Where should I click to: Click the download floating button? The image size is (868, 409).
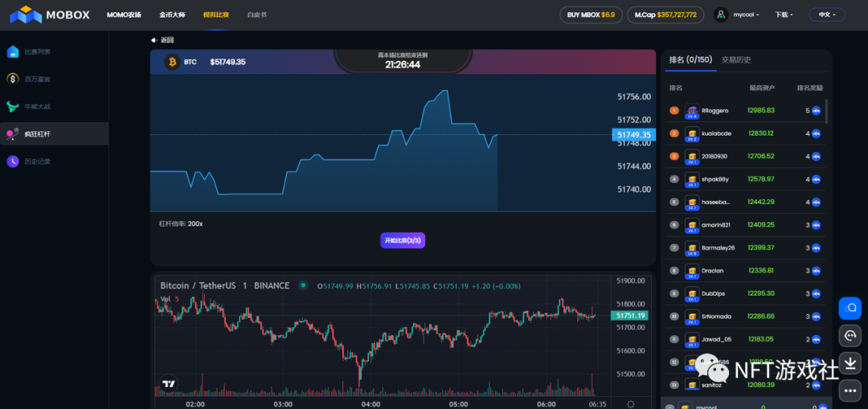[x=850, y=363]
